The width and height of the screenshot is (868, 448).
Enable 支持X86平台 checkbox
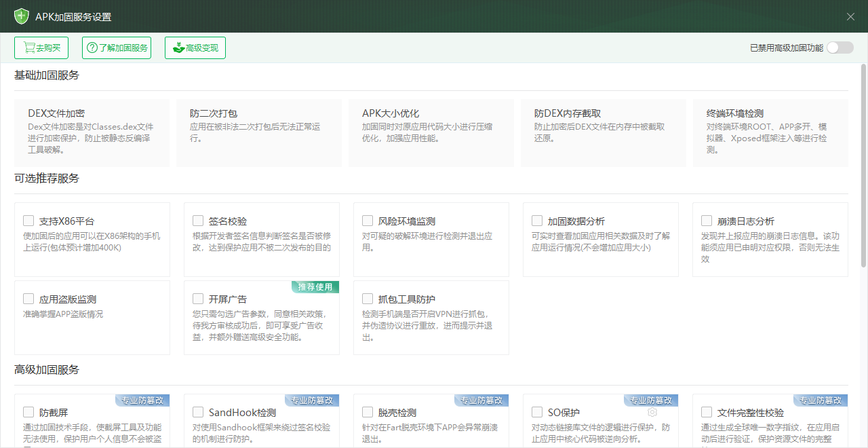pos(28,221)
